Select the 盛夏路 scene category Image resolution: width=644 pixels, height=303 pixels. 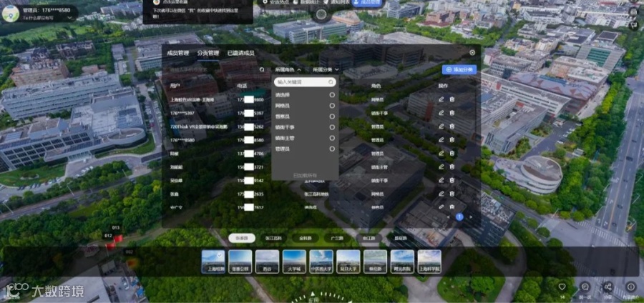(x=399, y=238)
